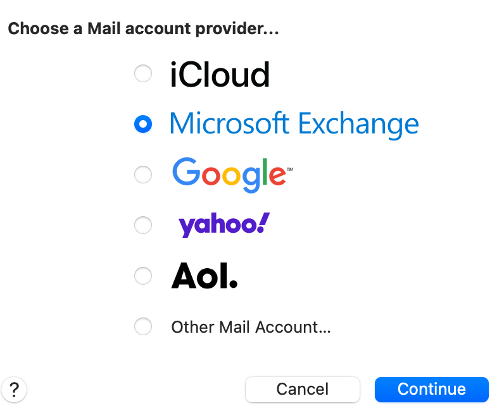Cancel the account provider dialog
Viewport: 504px width, 420px height.
tap(303, 390)
